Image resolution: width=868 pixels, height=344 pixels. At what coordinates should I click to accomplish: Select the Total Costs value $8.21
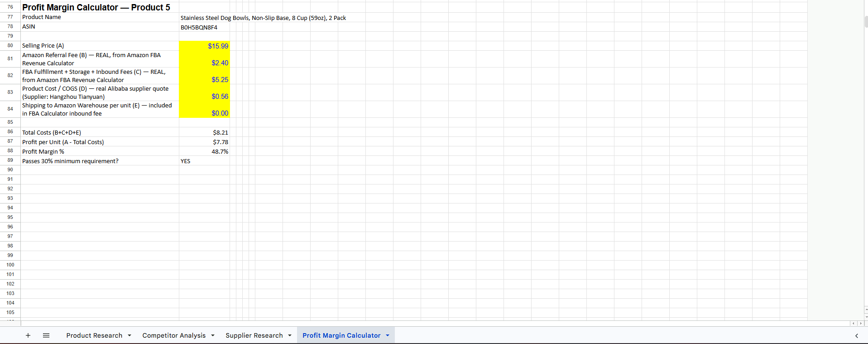204,132
